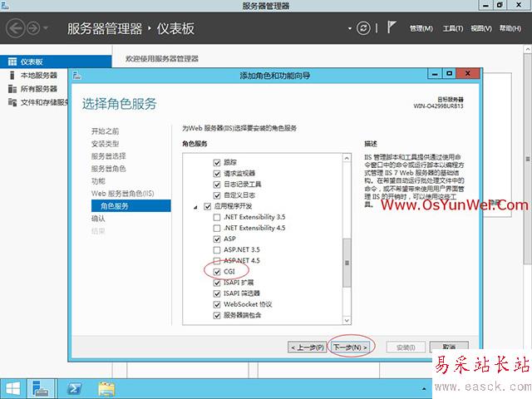Click the 安装(I) button

406,347
